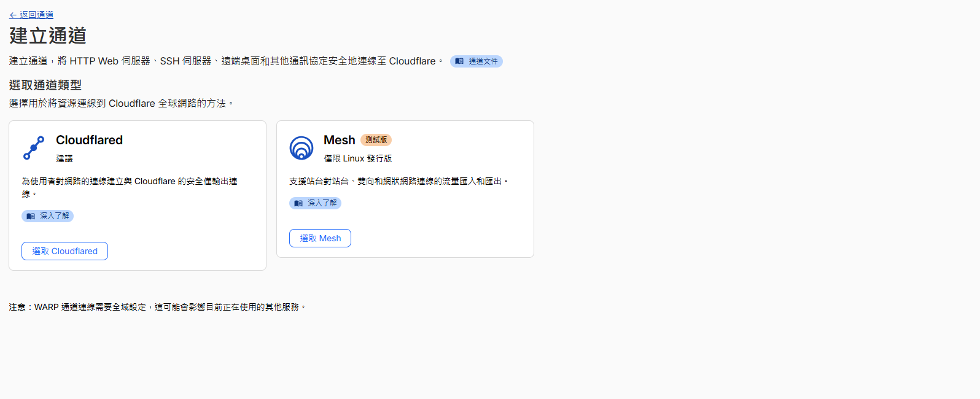Open the 通道文件 documentation badge
This screenshot has width=980, height=399.
pyautogui.click(x=476, y=61)
